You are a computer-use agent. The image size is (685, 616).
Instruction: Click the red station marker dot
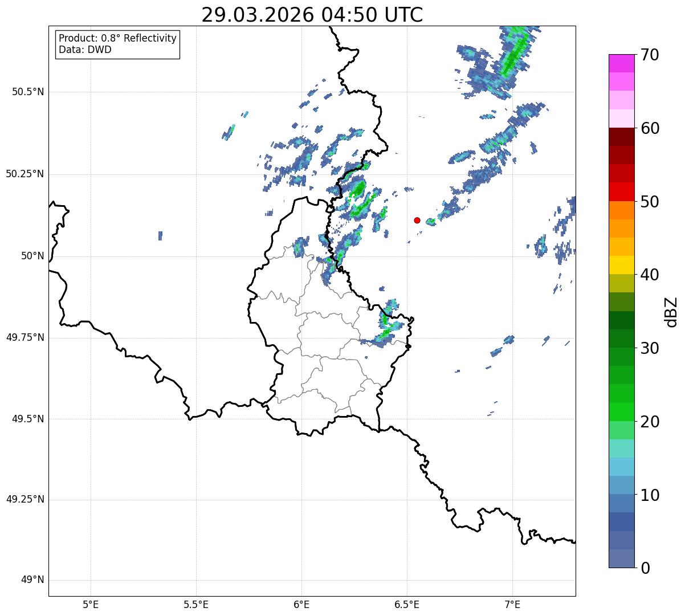click(417, 220)
